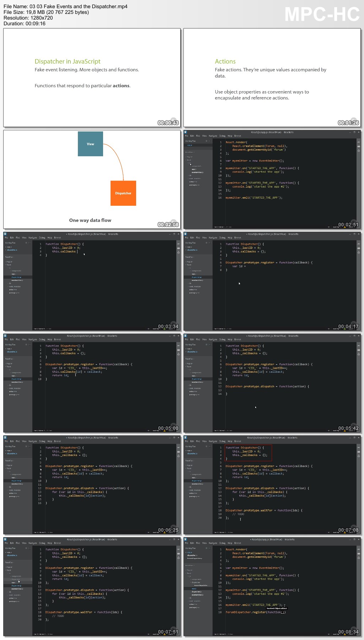Click the Live Preview icon in the 00:02:51 thumbnail
The width and height of the screenshot is (364, 640).
(359, 142)
